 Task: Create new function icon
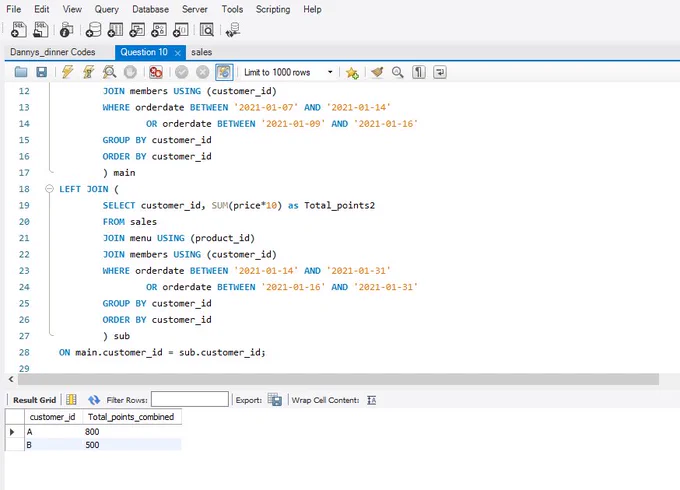tap(180, 30)
